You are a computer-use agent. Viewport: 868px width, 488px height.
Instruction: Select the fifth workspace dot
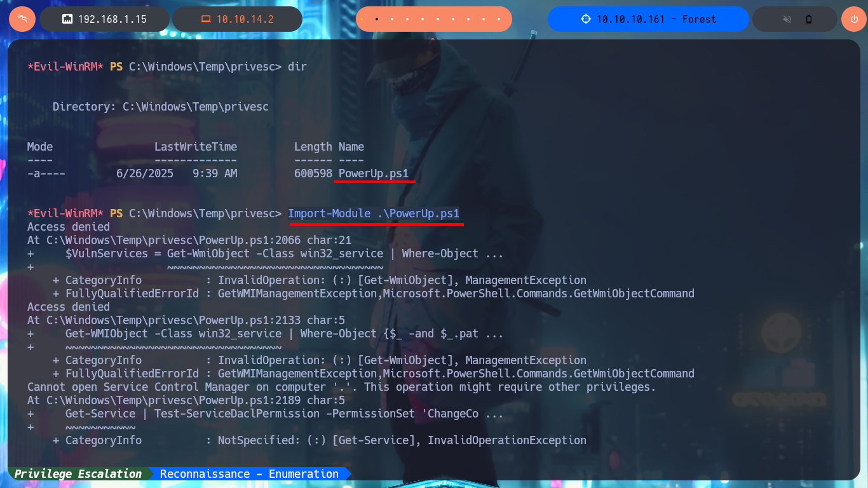(x=423, y=19)
